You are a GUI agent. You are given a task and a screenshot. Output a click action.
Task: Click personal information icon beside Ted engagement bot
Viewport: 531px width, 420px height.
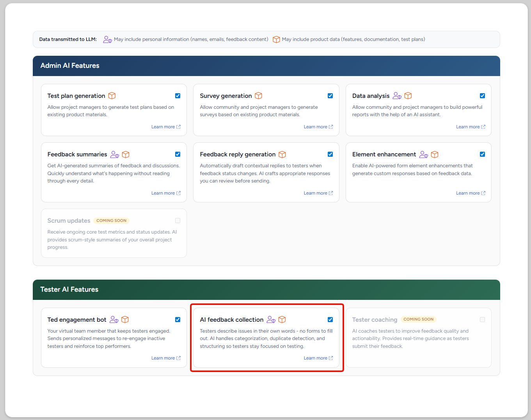pyautogui.click(x=114, y=319)
